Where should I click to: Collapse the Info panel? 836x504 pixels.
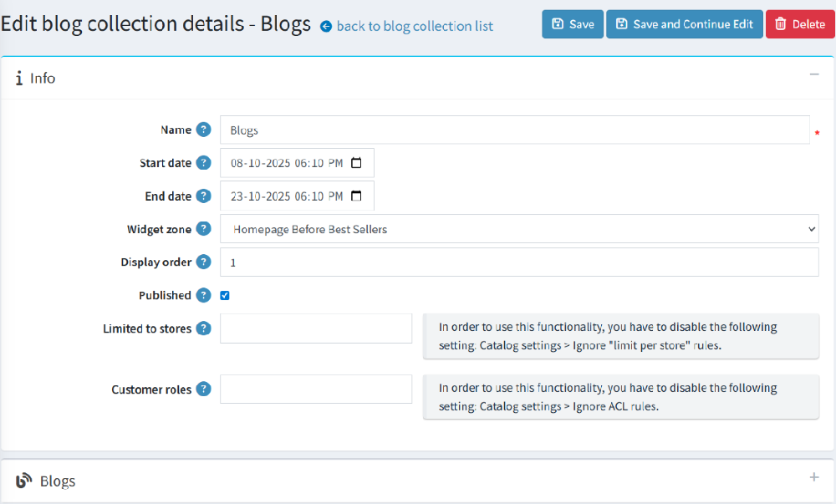[813, 74]
